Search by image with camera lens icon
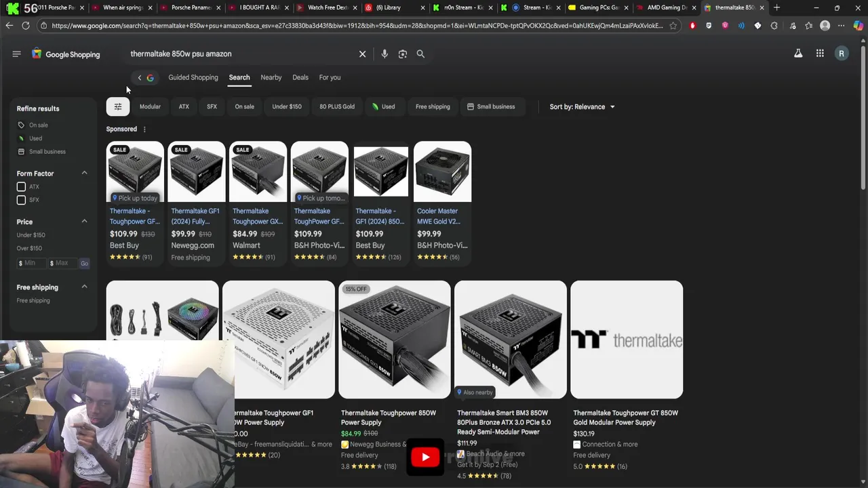Viewport: 868px width, 488px height. point(403,54)
